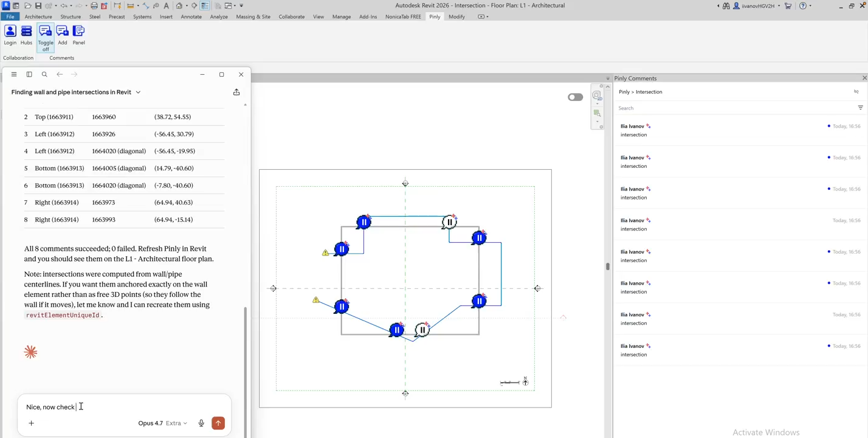
Task: Switch to the Architecture ribbon tab
Action: coord(38,16)
